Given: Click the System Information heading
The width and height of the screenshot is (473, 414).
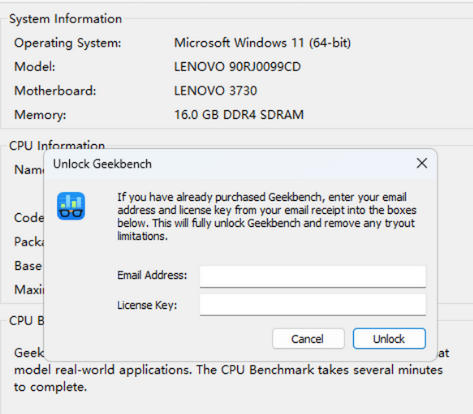Looking at the screenshot, I should point(65,19).
